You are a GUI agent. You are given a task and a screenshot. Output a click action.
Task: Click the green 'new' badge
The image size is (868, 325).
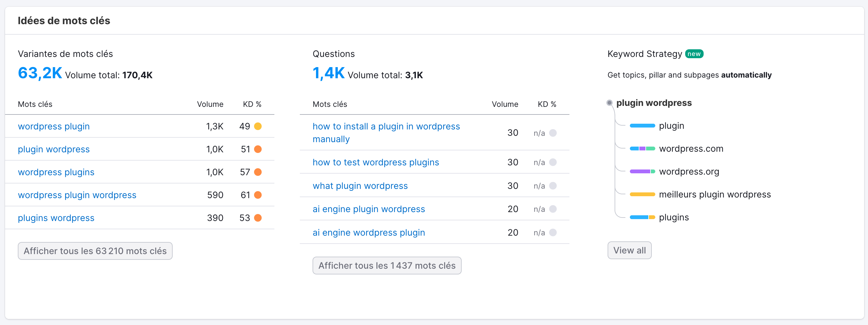click(694, 54)
